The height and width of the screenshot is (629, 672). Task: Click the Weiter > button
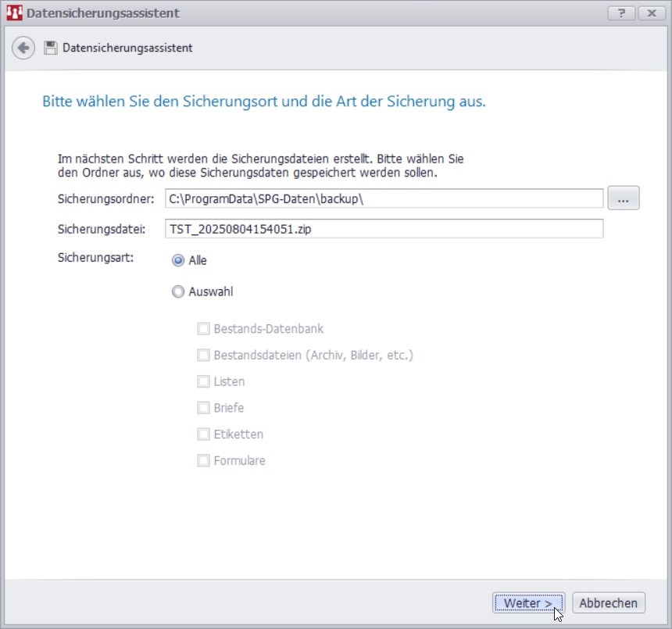click(x=528, y=603)
